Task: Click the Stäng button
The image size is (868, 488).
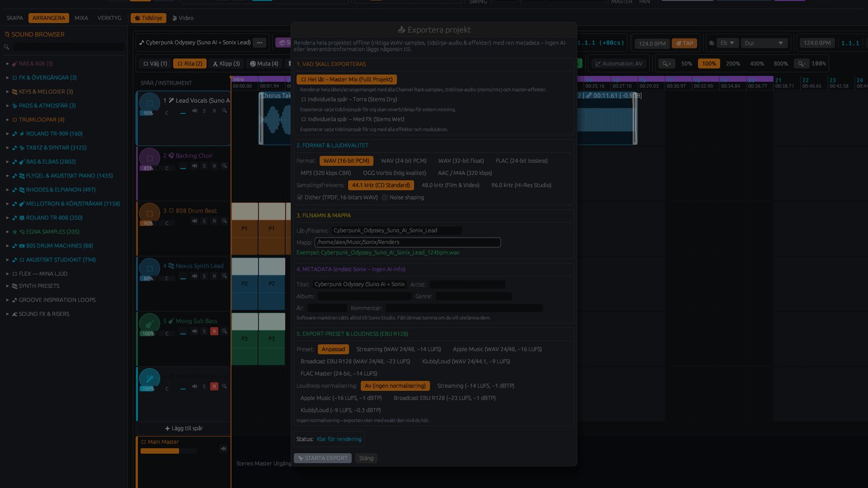Action: click(x=366, y=458)
